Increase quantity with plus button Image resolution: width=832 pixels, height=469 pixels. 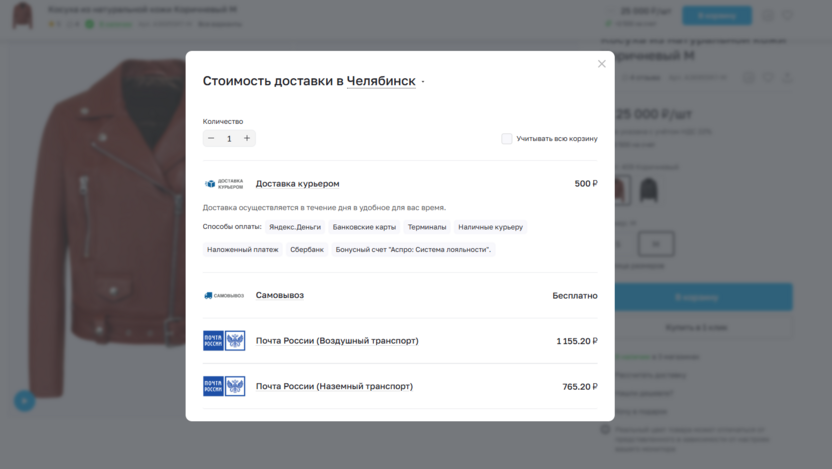tap(247, 138)
